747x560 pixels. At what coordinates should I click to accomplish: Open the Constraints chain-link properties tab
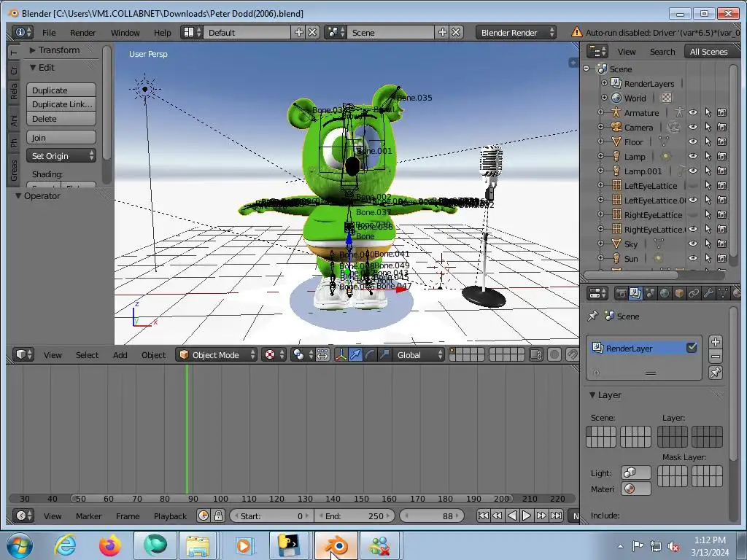point(694,293)
